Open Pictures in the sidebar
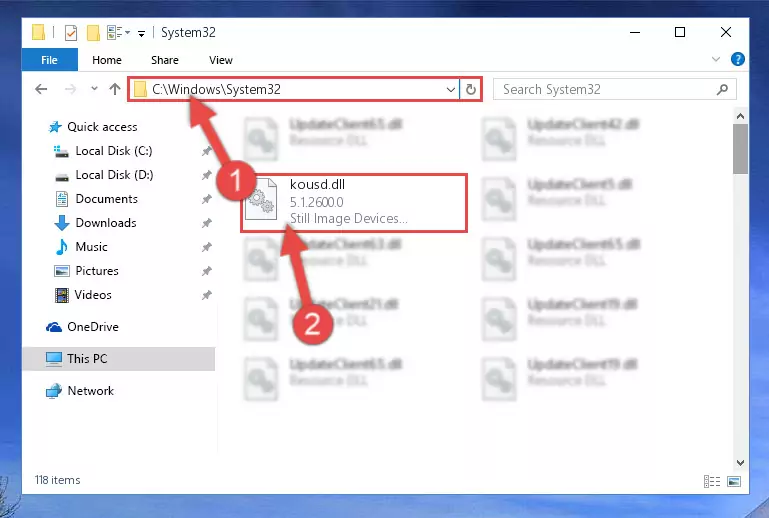 point(97,271)
